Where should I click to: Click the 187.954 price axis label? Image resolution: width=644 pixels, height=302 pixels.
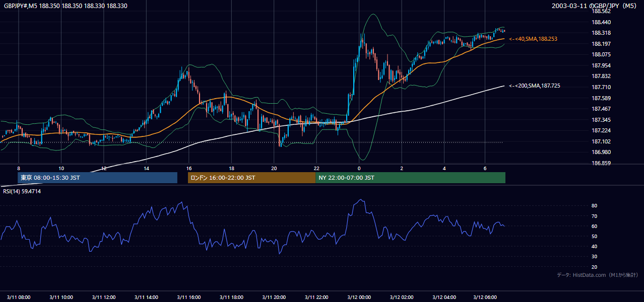click(x=601, y=65)
